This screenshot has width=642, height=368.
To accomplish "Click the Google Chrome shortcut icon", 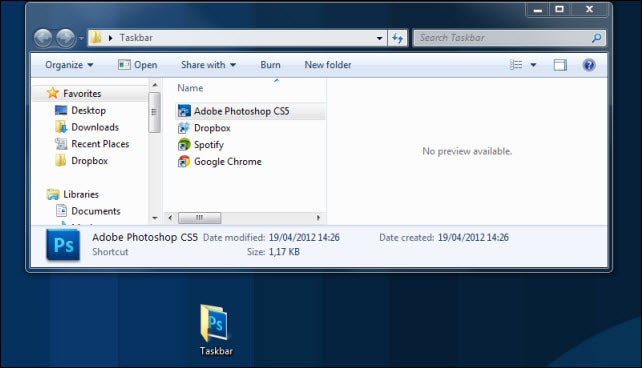I will point(184,161).
